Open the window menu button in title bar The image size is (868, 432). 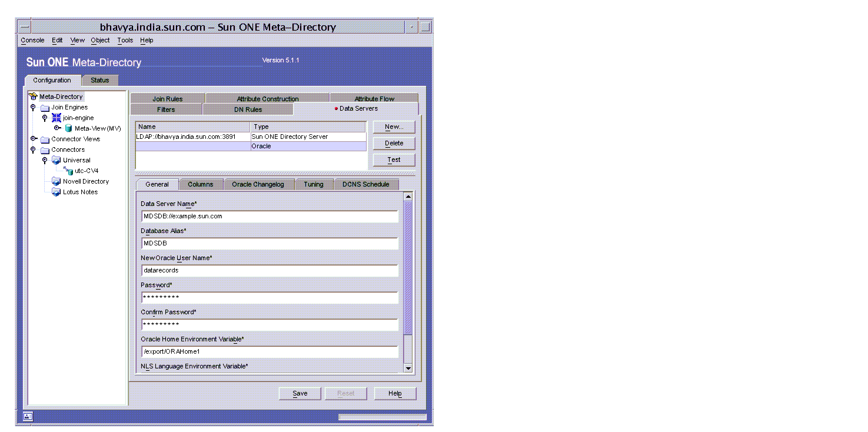[24, 27]
